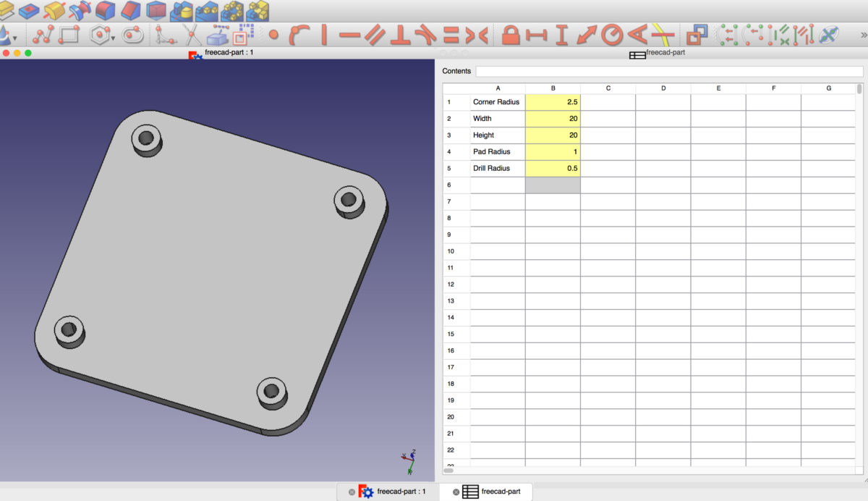Screen dimensions: 868x501
Task: Apply a parallel constraint
Action: coord(373,34)
